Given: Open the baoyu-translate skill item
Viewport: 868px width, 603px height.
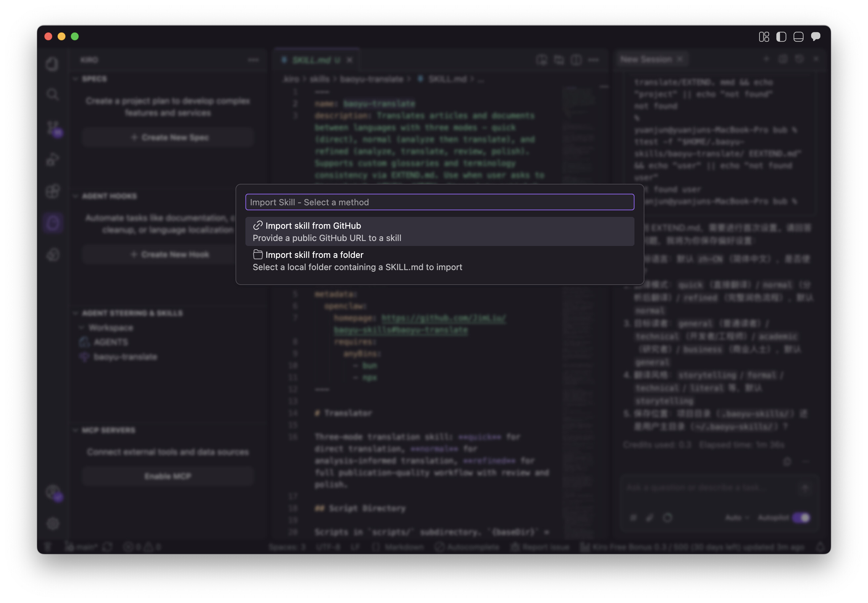Looking at the screenshot, I should click(x=118, y=357).
